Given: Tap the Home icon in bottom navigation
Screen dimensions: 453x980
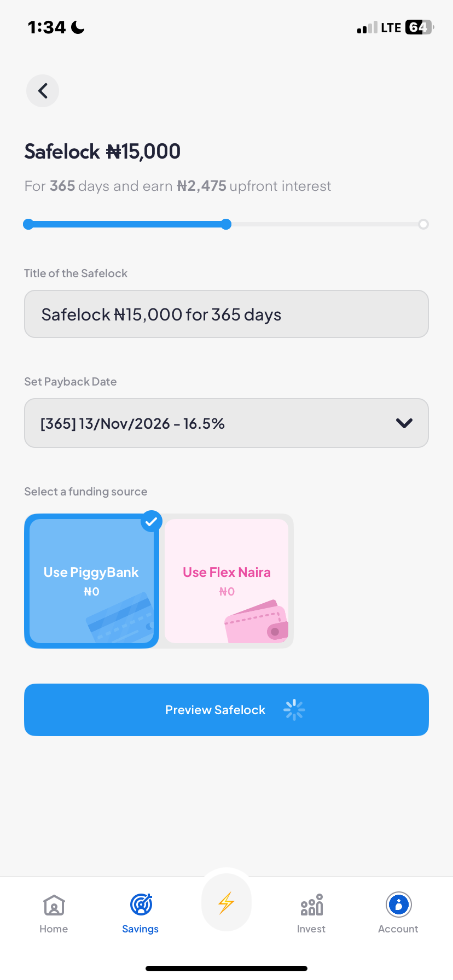Looking at the screenshot, I should point(53,905).
